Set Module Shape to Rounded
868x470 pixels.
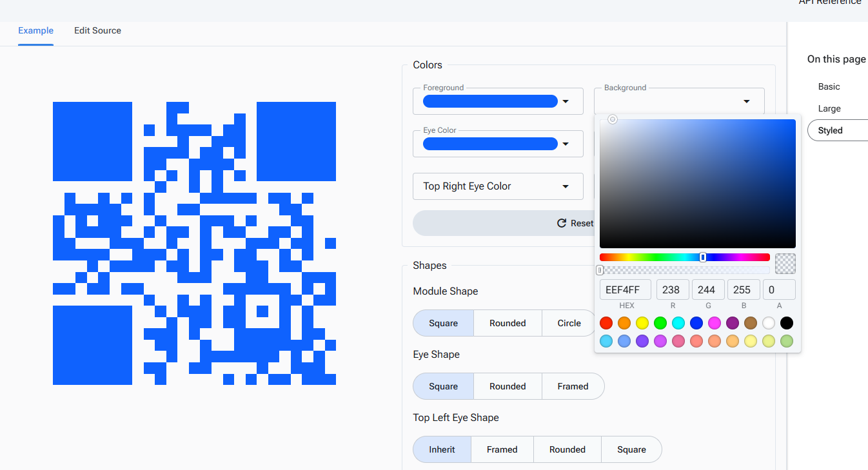[x=508, y=323]
